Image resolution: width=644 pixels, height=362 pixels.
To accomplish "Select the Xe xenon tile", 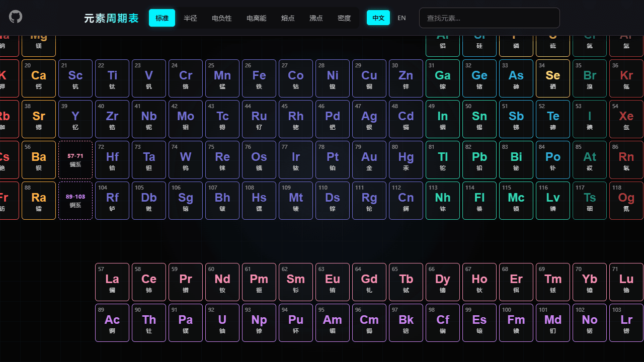I will pos(626,119).
